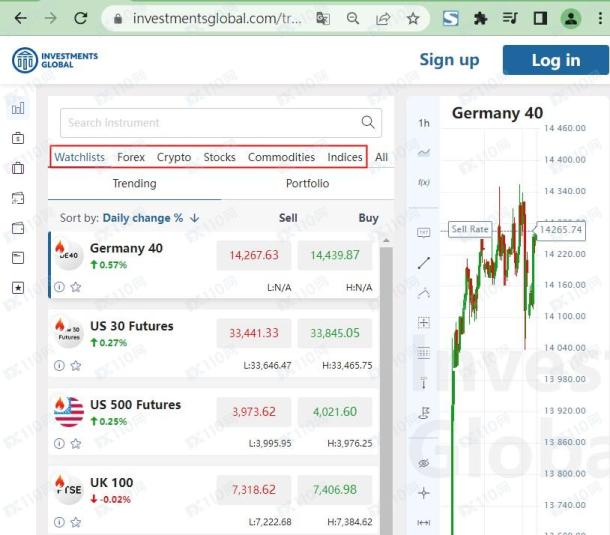The height and width of the screenshot is (535, 610).
Task: Show info for US 30 Futures
Action: [x=59, y=365]
